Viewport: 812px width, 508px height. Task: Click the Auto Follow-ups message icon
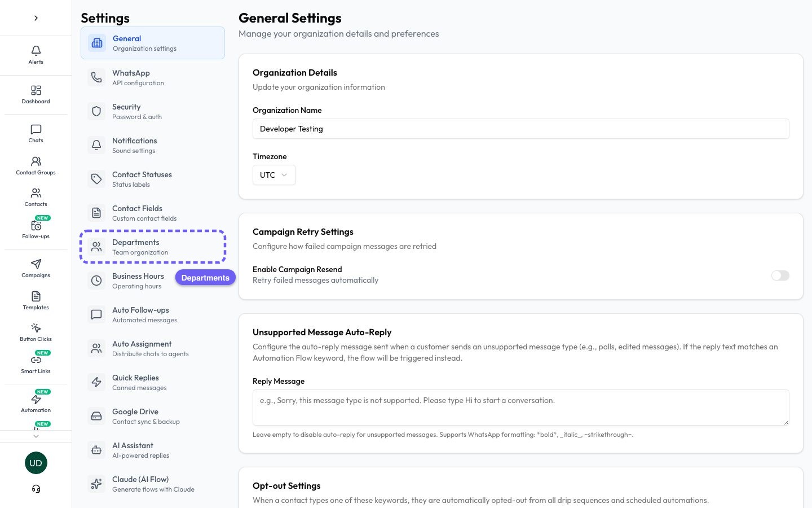tap(96, 314)
